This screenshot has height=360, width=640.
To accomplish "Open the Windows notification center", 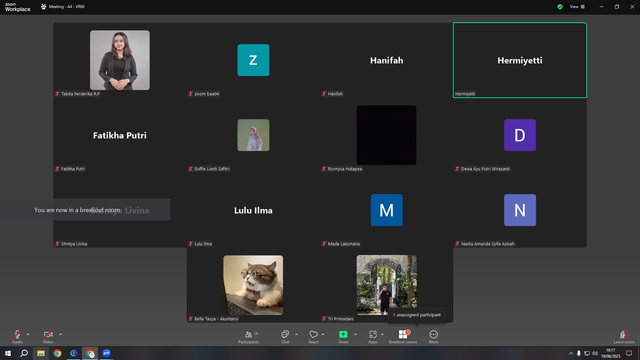I will (629, 353).
